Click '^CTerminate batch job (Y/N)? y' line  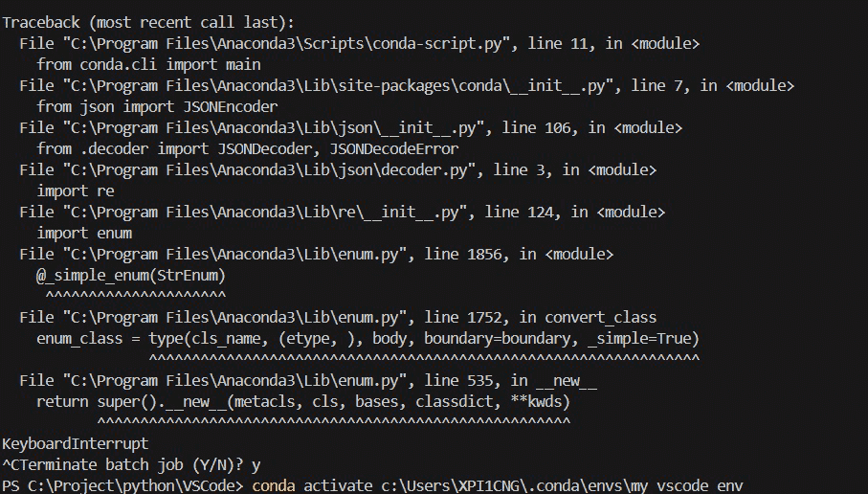pos(131,464)
